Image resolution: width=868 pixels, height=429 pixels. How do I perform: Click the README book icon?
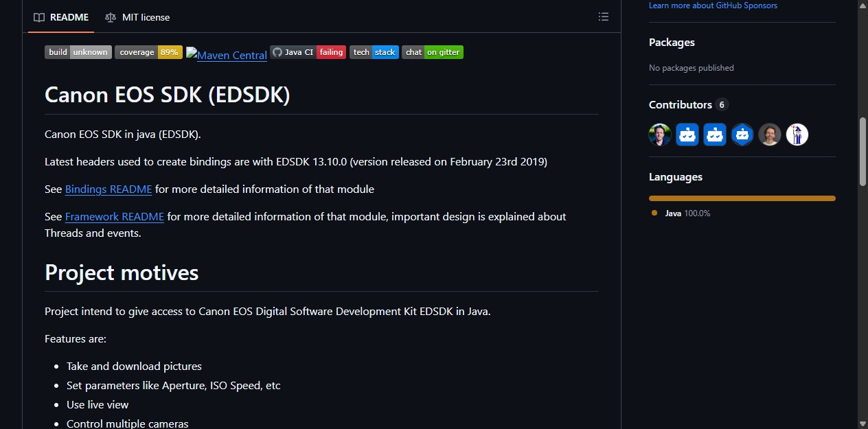pos(39,17)
